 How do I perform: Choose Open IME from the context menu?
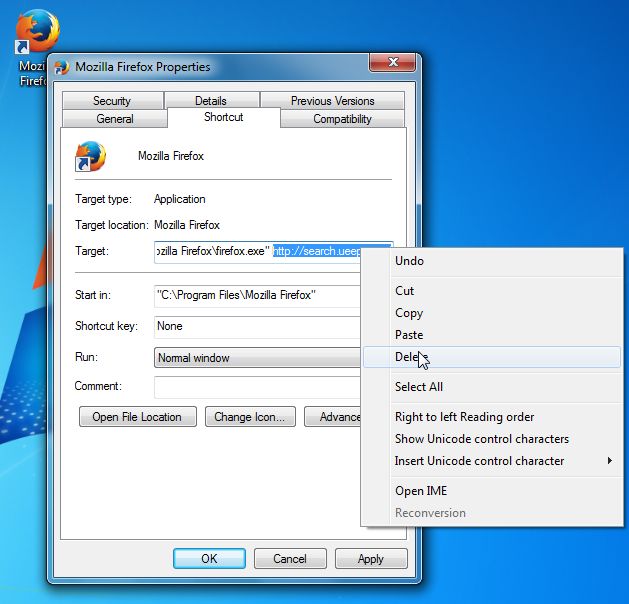(492, 491)
